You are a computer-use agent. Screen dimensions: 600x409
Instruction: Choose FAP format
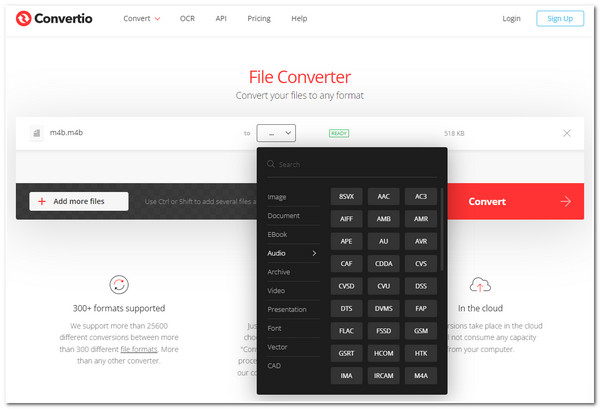point(421,308)
